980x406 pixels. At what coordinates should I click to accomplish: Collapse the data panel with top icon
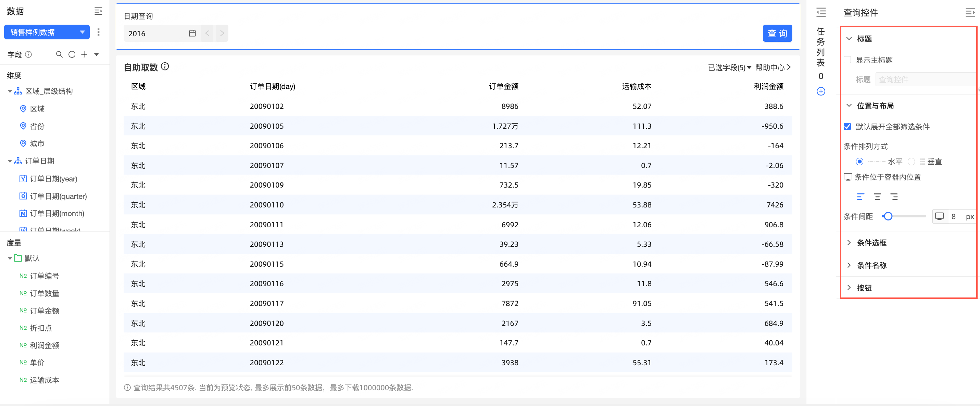click(98, 11)
